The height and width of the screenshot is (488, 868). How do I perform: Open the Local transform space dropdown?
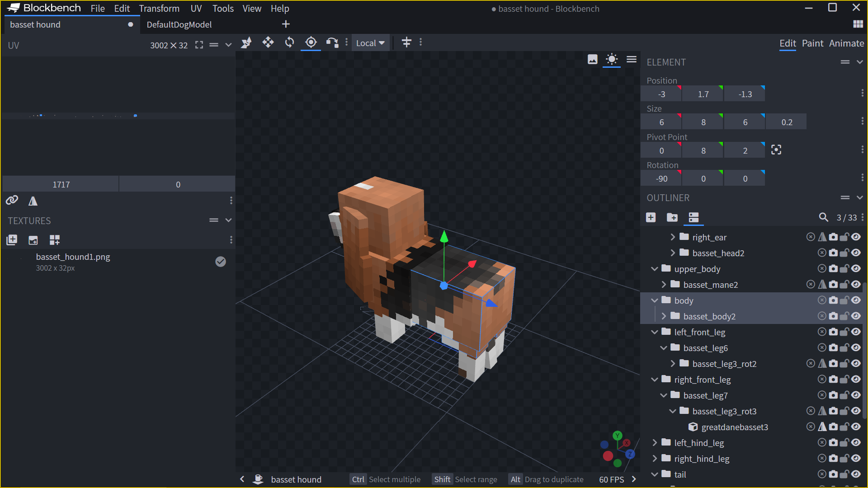coord(370,43)
